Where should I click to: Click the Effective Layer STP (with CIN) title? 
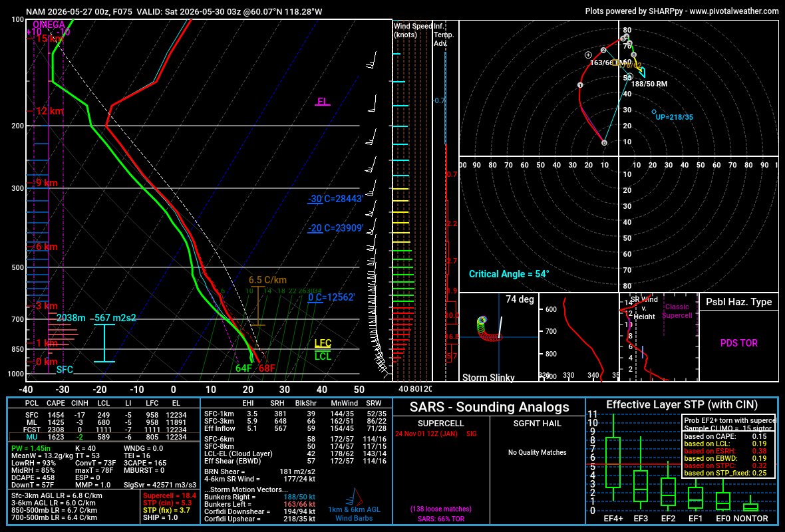tap(682, 405)
